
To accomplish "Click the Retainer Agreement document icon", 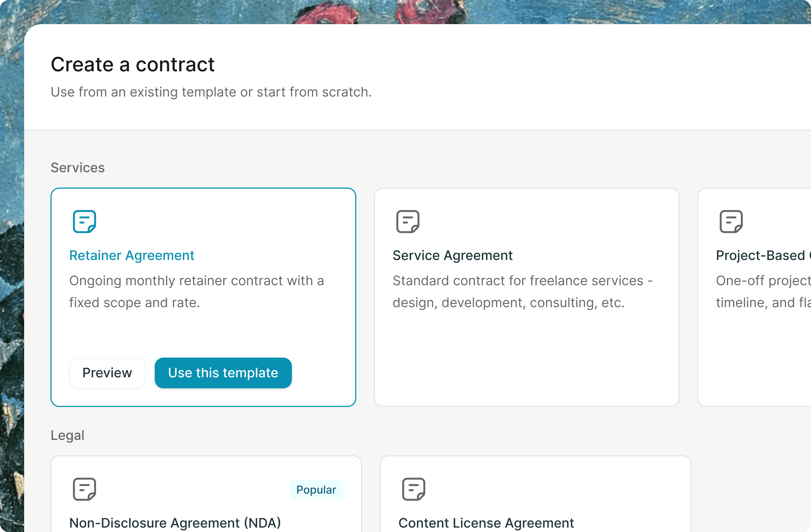I will [x=85, y=222].
